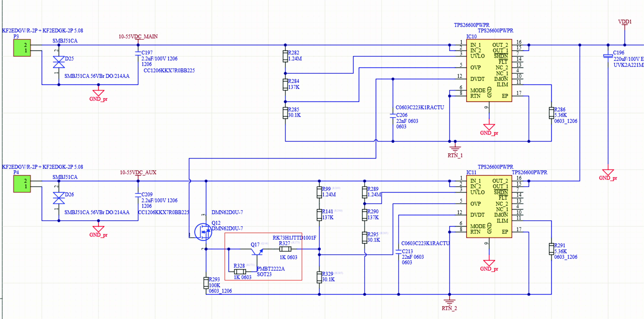
Task: Select resistor R282 1.24M symbol
Action: (285, 56)
